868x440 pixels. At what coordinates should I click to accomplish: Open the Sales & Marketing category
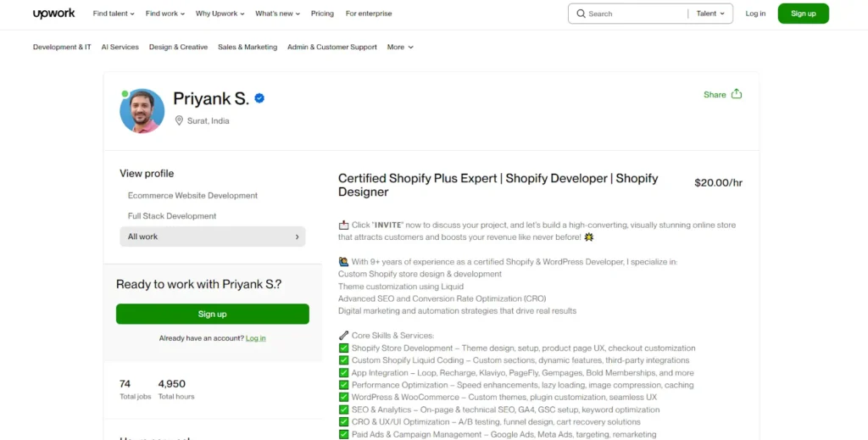pos(248,47)
